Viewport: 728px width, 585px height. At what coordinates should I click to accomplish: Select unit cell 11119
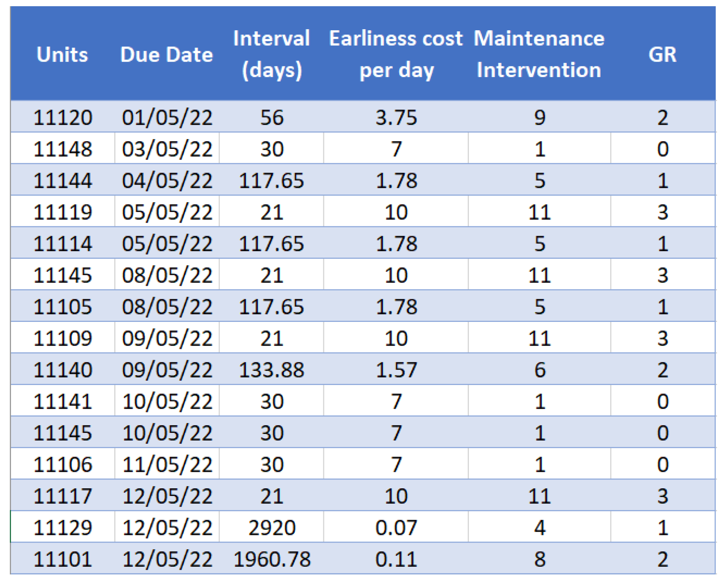click(x=63, y=212)
